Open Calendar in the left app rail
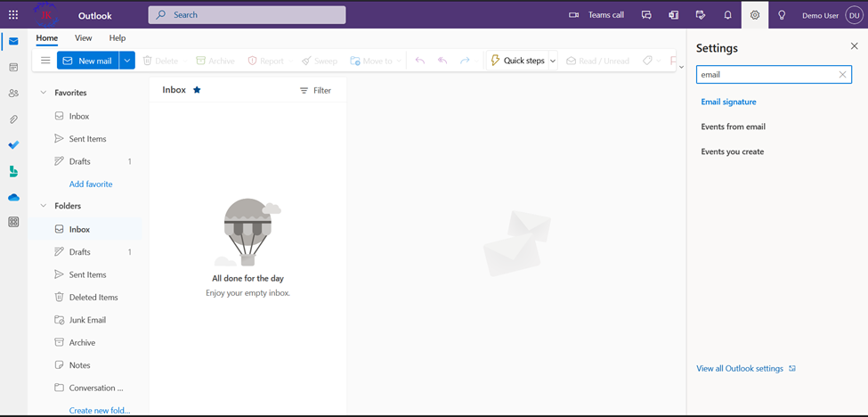Image resolution: width=868 pixels, height=417 pixels. [x=14, y=68]
